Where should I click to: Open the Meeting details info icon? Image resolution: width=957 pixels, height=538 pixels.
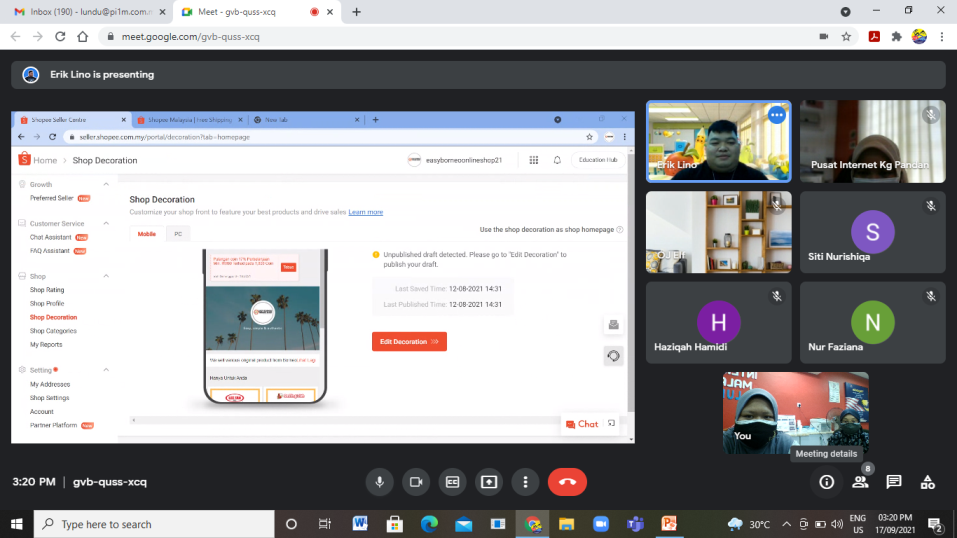point(826,482)
